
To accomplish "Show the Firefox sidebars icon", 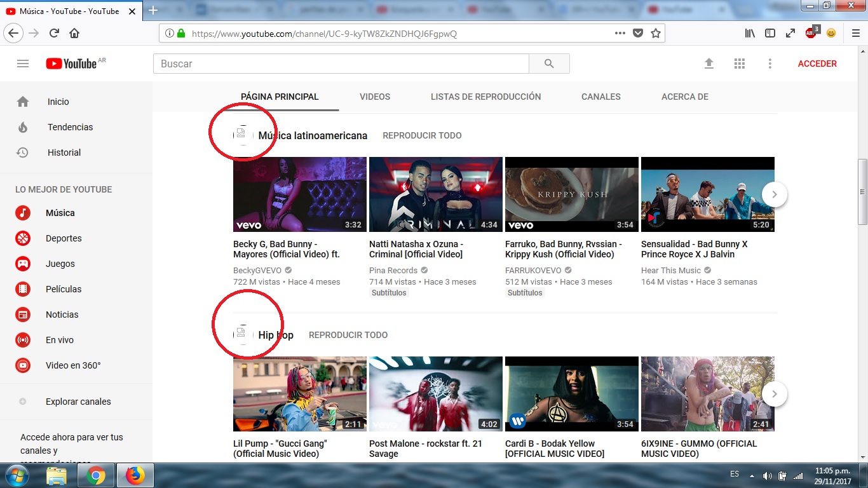I will (770, 34).
